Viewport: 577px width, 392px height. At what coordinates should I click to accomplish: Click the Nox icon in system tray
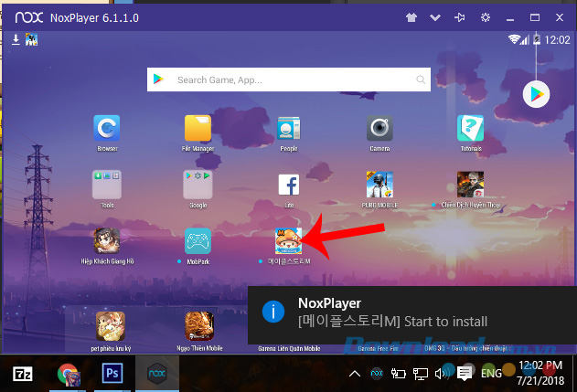(377, 373)
